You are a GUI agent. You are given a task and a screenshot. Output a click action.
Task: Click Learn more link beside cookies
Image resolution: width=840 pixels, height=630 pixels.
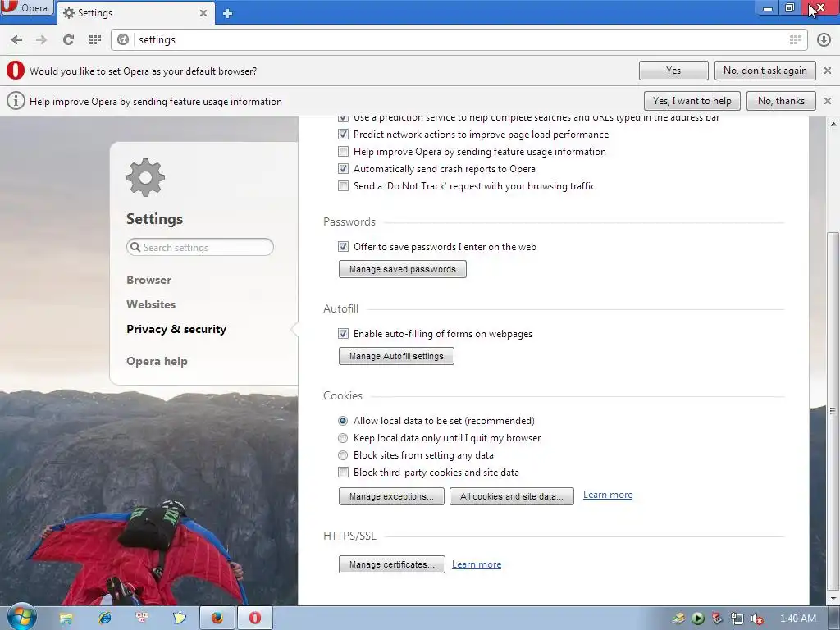[608, 495]
